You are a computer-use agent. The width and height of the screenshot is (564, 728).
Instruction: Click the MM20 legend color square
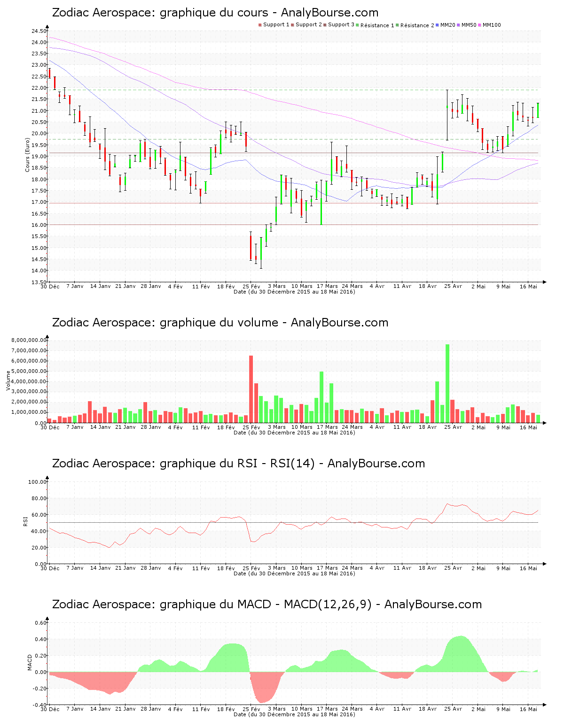438,25
